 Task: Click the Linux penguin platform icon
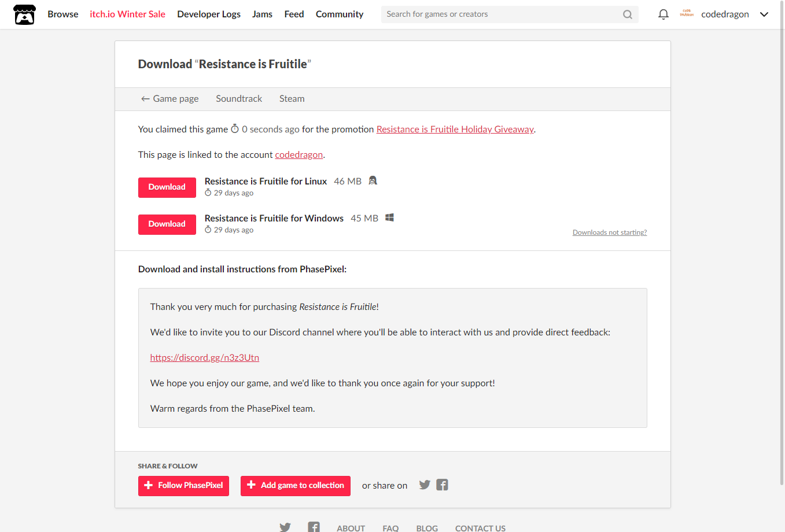pos(373,180)
